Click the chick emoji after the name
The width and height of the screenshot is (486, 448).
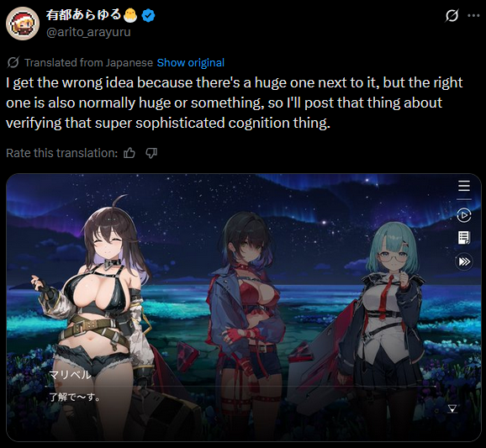[131, 15]
